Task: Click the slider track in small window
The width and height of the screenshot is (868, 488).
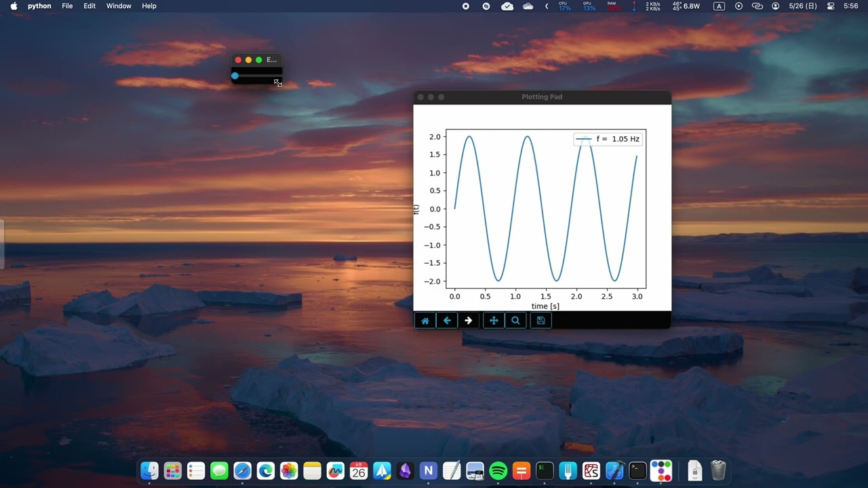Action: (258, 76)
